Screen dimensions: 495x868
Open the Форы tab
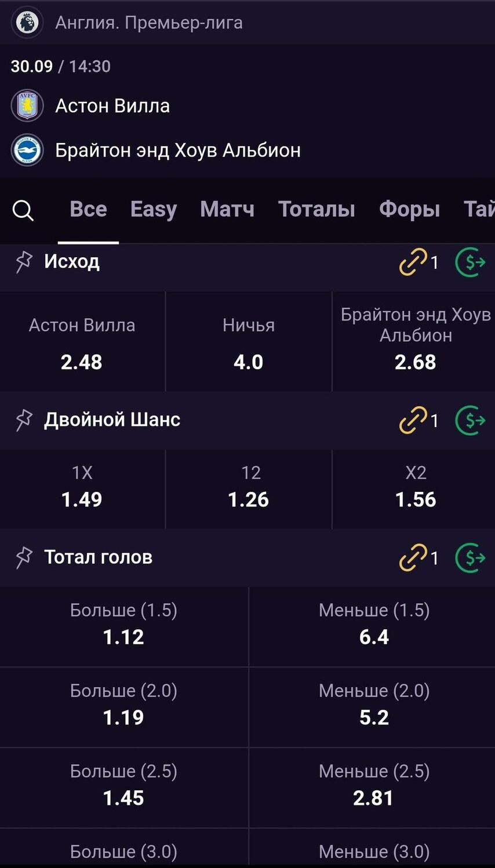(410, 209)
